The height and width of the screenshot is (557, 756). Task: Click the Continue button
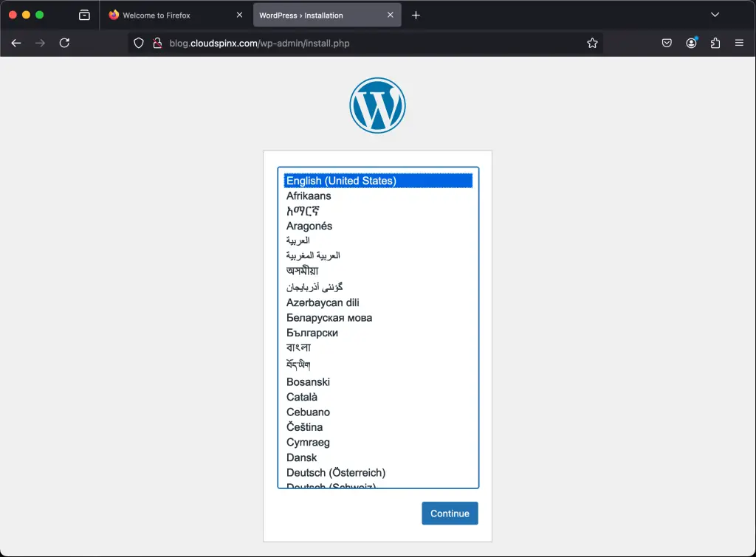tap(450, 513)
